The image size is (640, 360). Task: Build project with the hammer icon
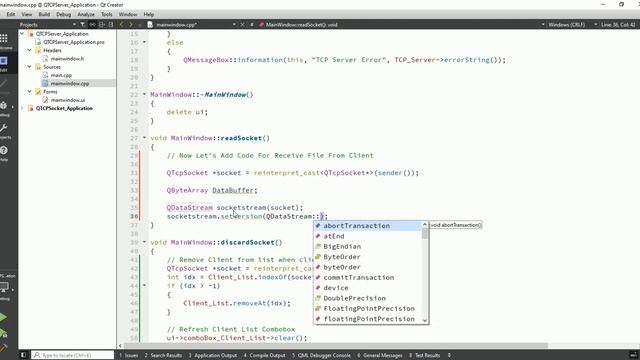[3, 348]
